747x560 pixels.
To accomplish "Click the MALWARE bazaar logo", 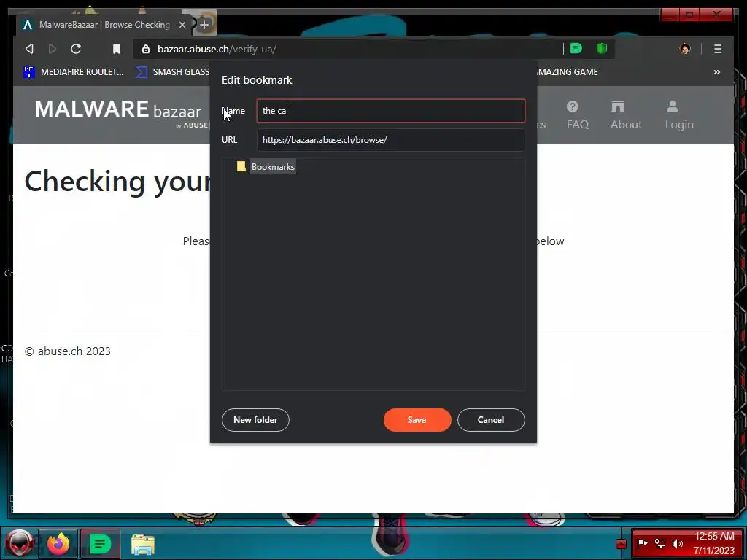I will pyautogui.click(x=121, y=113).
